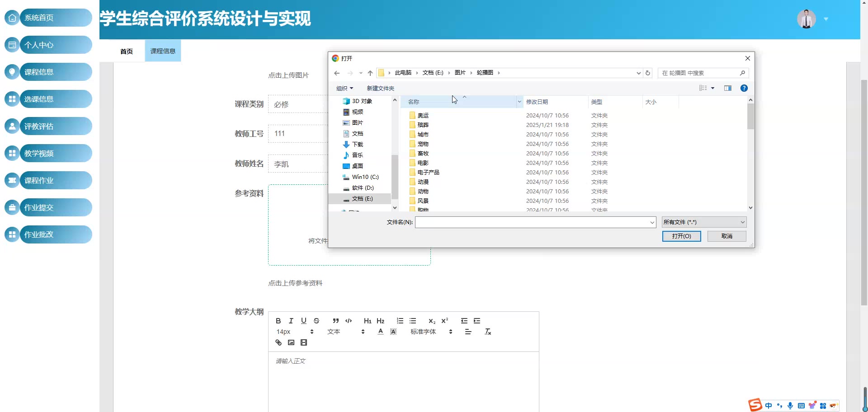Open Sogou input method logo menu
The image size is (868, 412).
[x=755, y=405]
